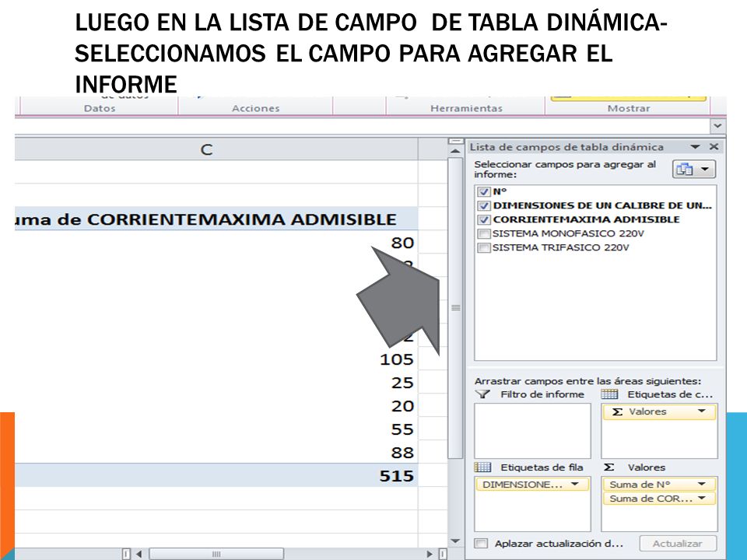Screen dimensions: 747x560
Task: Select cell with value 55
Action: point(216,429)
